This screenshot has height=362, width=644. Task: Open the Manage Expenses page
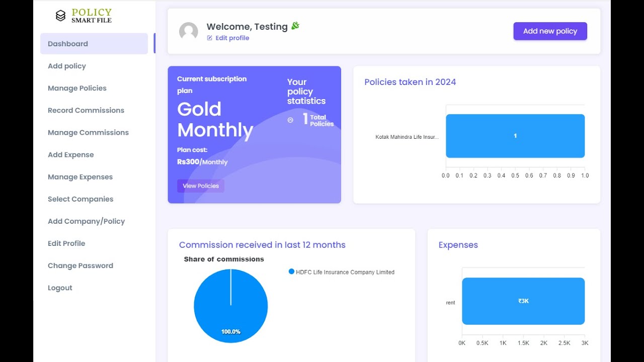[80, 177]
